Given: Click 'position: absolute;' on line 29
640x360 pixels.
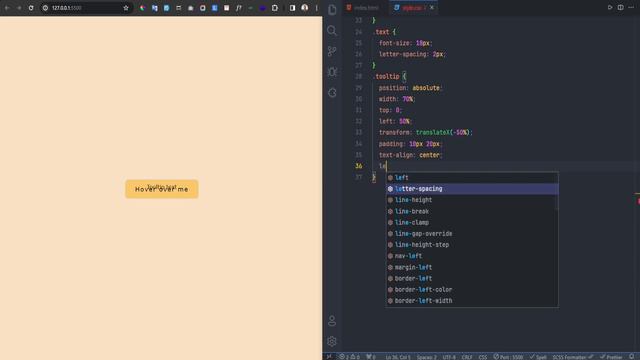Looking at the screenshot, I should 411,88.
